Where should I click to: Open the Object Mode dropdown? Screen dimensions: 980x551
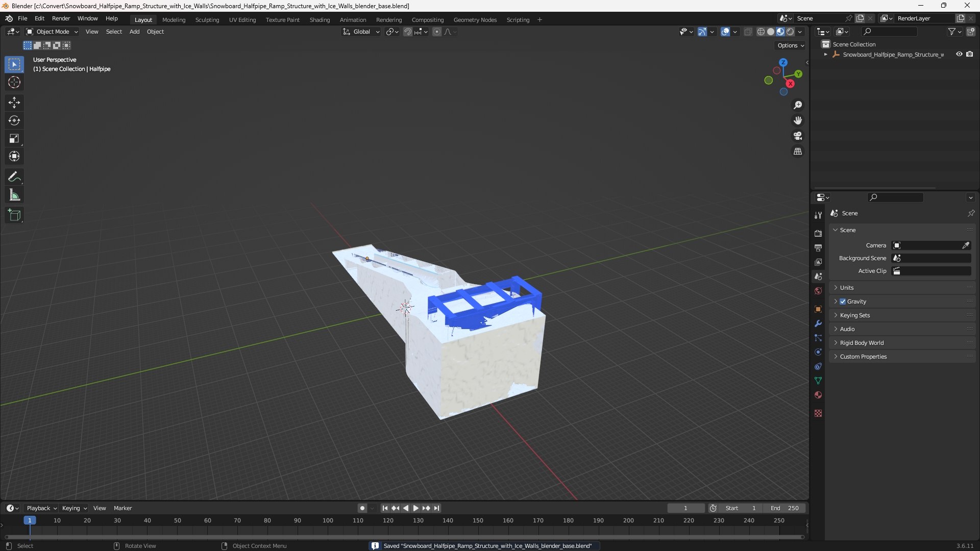click(x=52, y=32)
